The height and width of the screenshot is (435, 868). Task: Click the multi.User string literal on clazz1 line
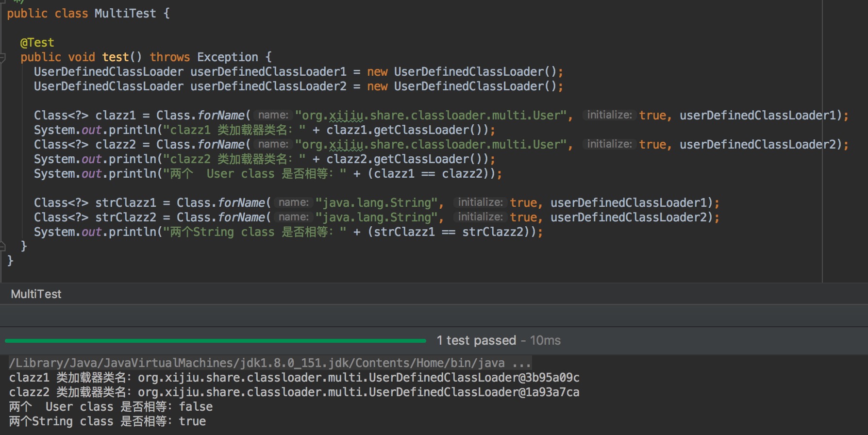tap(431, 116)
